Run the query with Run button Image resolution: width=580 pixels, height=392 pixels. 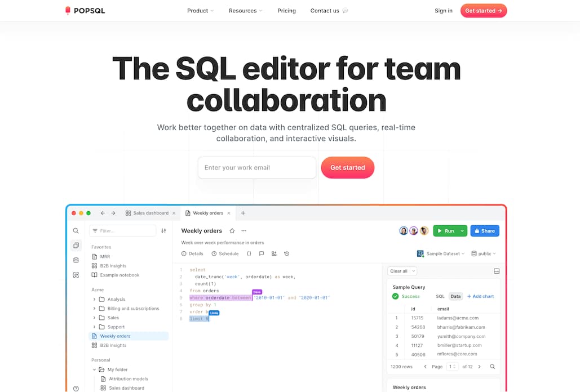(x=445, y=231)
